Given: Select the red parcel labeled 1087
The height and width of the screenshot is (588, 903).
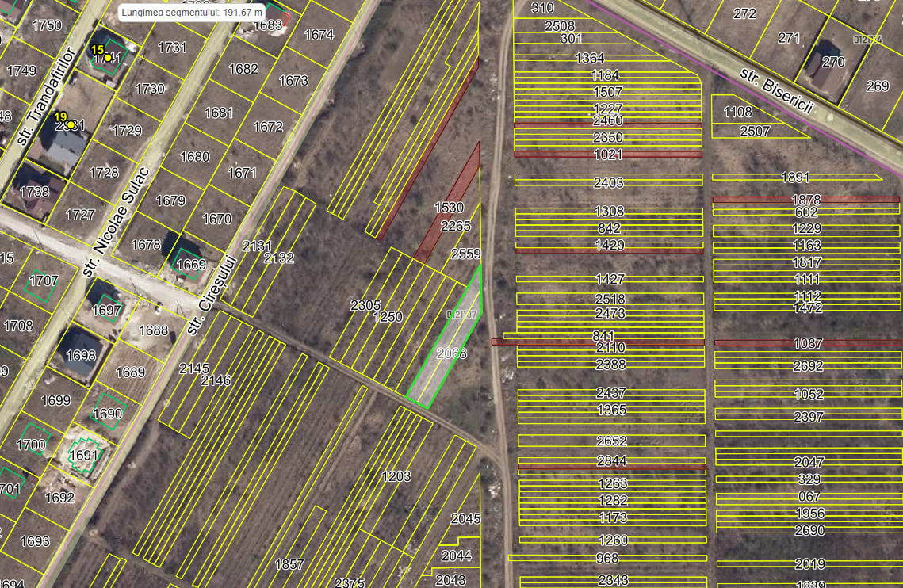Looking at the screenshot, I should pos(807,343).
